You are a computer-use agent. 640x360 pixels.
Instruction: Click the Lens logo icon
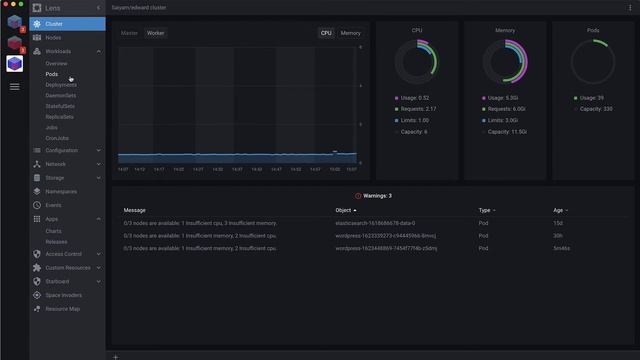click(x=37, y=8)
